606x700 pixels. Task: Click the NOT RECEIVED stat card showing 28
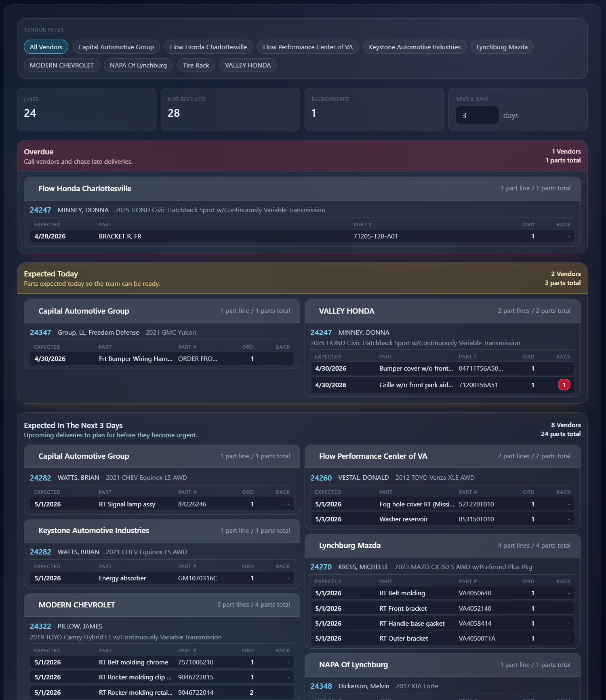pyautogui.click(x=230, y=110)
